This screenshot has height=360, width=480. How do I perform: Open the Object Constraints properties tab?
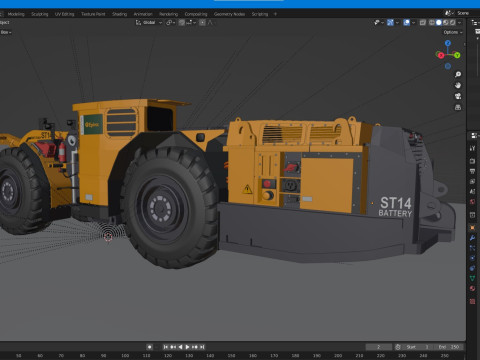point(472,268)
